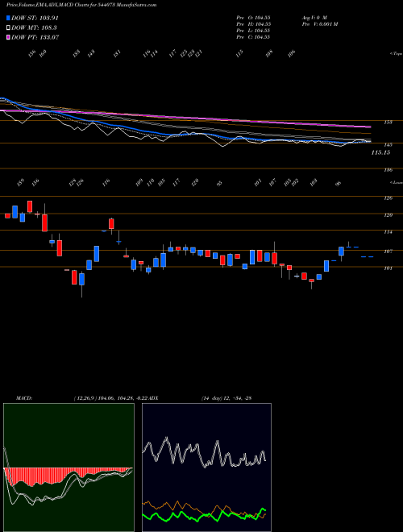This screenshot has width=403, height=532.
Task: Click the 'Pre H: 104.55' high value
Action: coord(253,24)
